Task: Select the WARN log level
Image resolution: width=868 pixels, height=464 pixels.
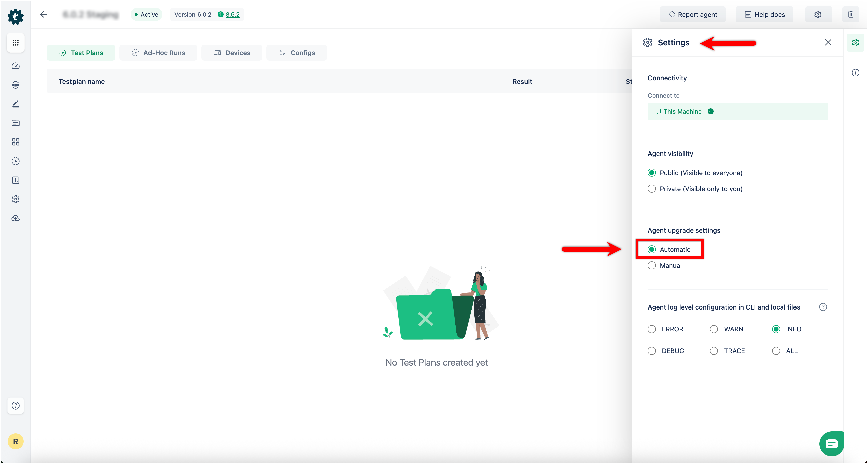Action: tap(714, 329)
